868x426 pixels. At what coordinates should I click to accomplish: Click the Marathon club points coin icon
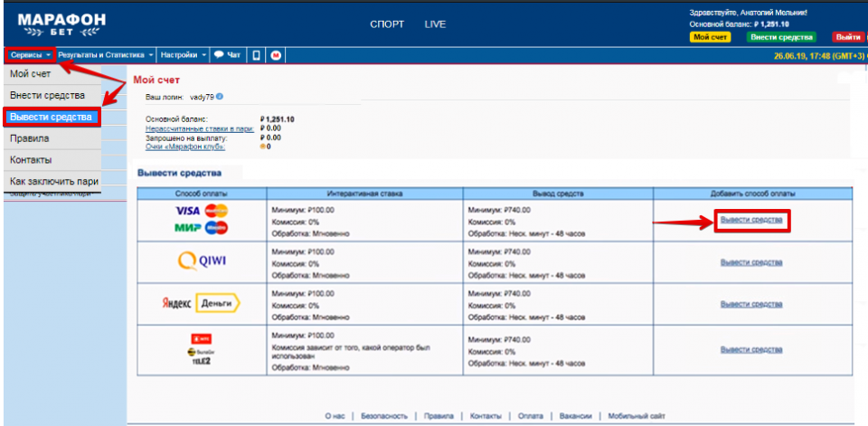click(263, 147)
